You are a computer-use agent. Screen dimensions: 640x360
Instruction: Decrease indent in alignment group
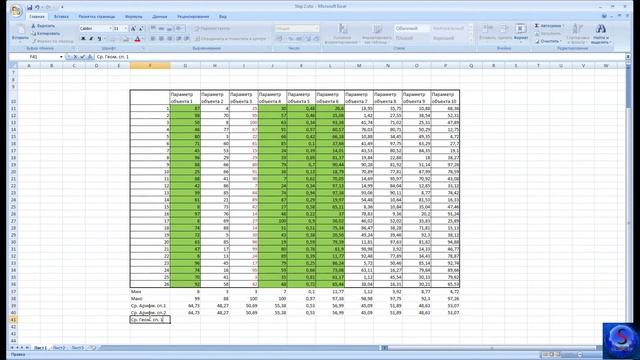pyautogui.click(x=179, y=39)
